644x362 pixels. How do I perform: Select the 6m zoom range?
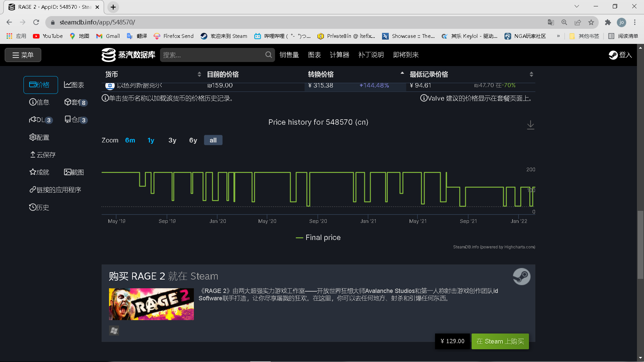(130, 140)
